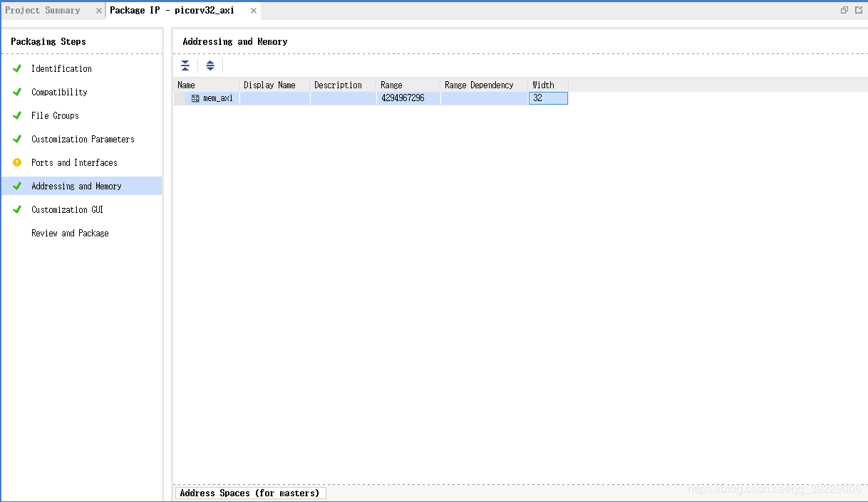Go to the Compatibility step
868x502 pixels.
[59, 92]
